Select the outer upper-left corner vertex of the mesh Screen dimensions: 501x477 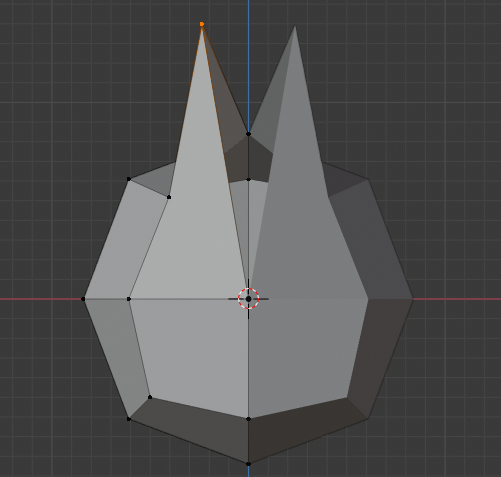(129, 179)
